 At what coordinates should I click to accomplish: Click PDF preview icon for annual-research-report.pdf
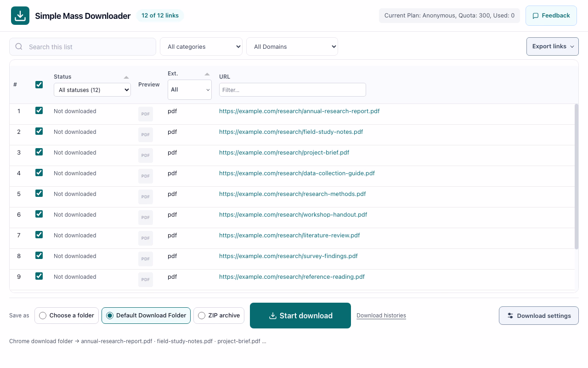[x=146, y=114]
